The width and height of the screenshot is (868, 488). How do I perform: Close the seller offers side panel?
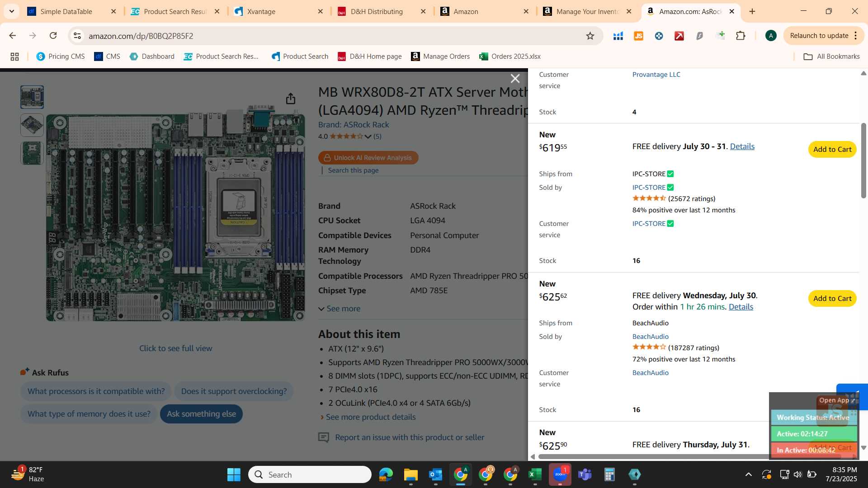[515, 79]
